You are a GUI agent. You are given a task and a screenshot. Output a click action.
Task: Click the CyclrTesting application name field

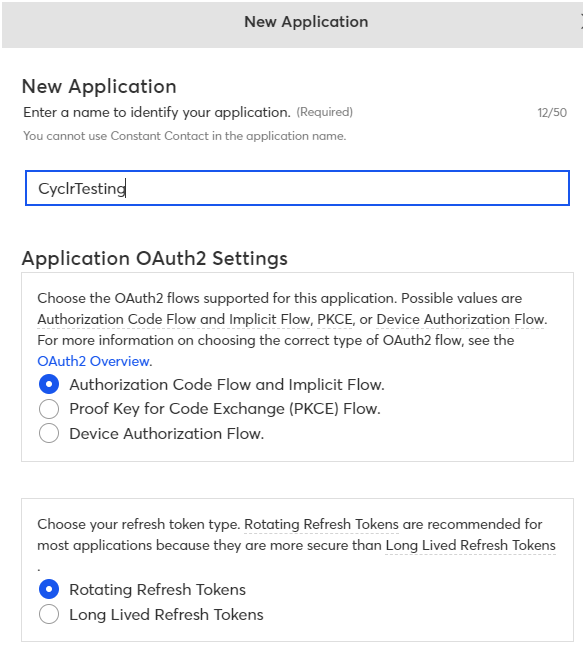pyautogui.click(x=297, y=188)
